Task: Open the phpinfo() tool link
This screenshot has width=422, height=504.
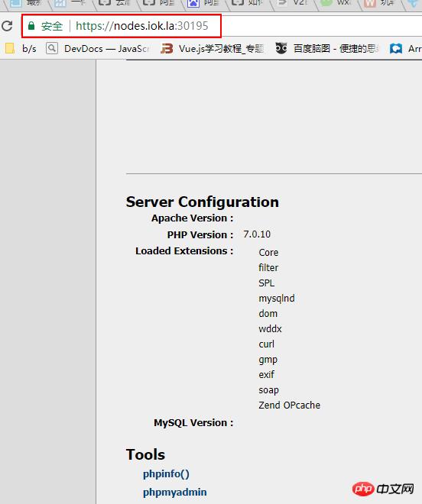Action: 166,473
